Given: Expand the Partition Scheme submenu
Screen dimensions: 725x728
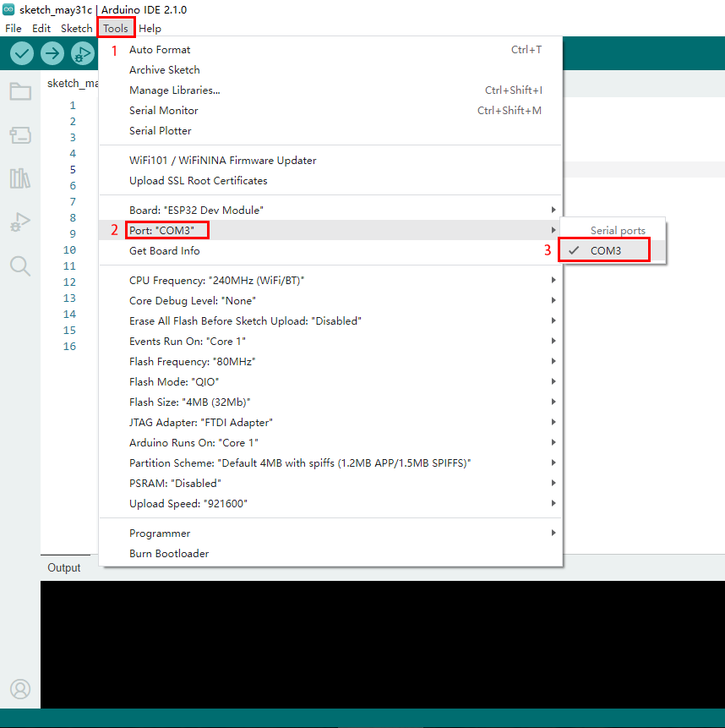Looking at the screenshot, I should (x=330, y=463).
